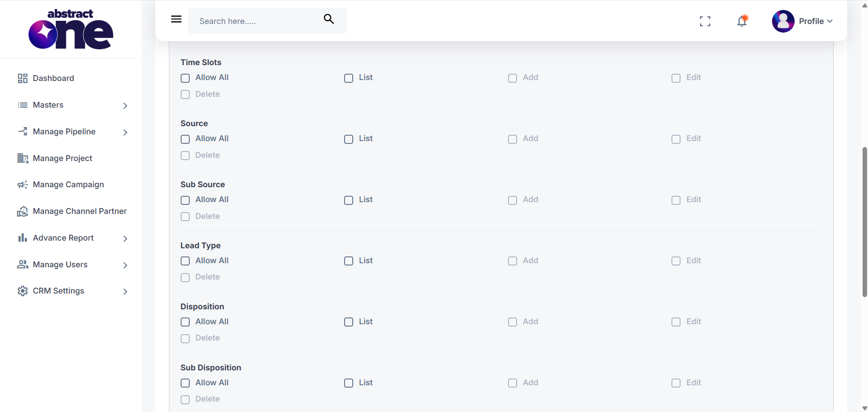
Task: Open the Profile dropdown
Action: click(802, 21)
